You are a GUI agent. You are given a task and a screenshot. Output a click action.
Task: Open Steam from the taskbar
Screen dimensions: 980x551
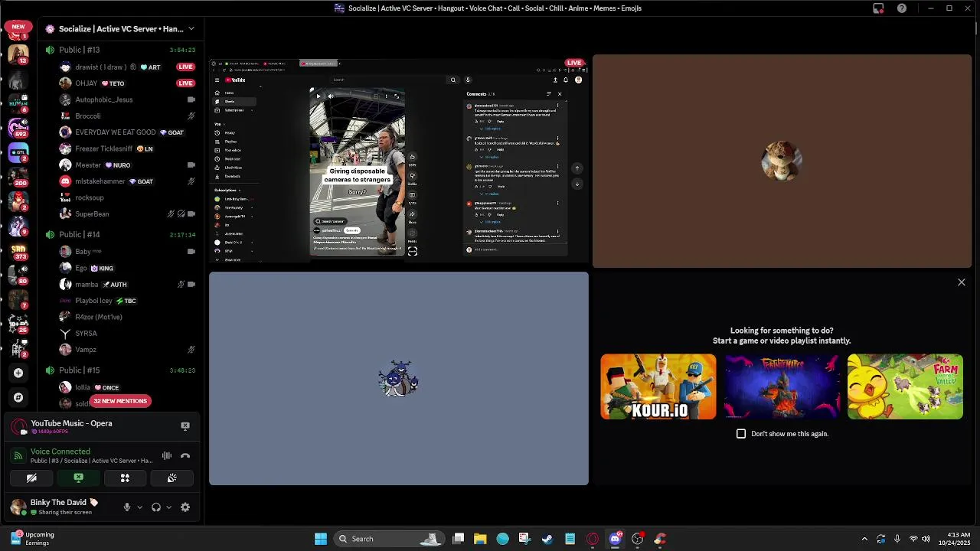tap(547, 539)
